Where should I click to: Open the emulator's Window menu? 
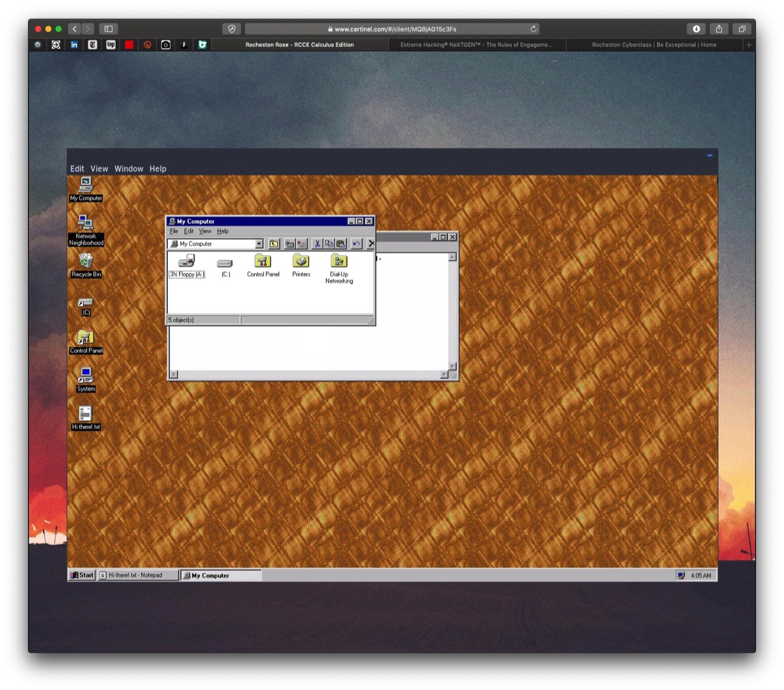129,169
